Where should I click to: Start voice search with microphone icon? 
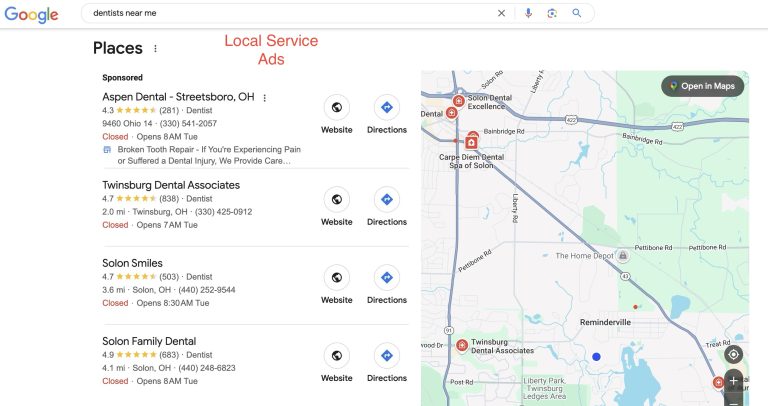point(528,14)
